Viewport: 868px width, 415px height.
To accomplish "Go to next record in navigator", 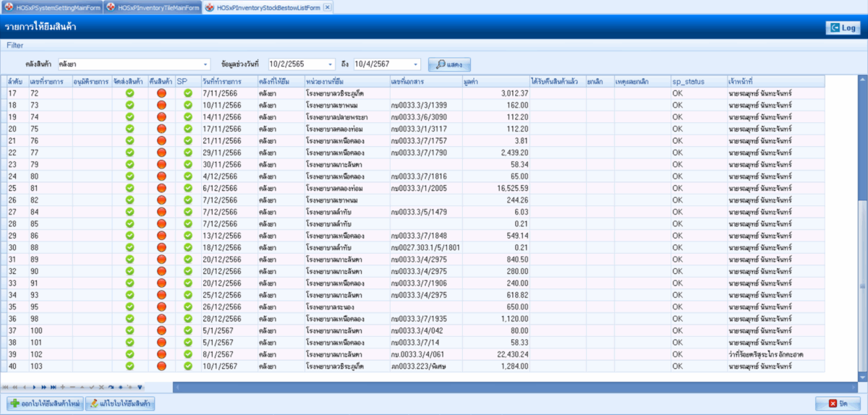I will point(33,388).
